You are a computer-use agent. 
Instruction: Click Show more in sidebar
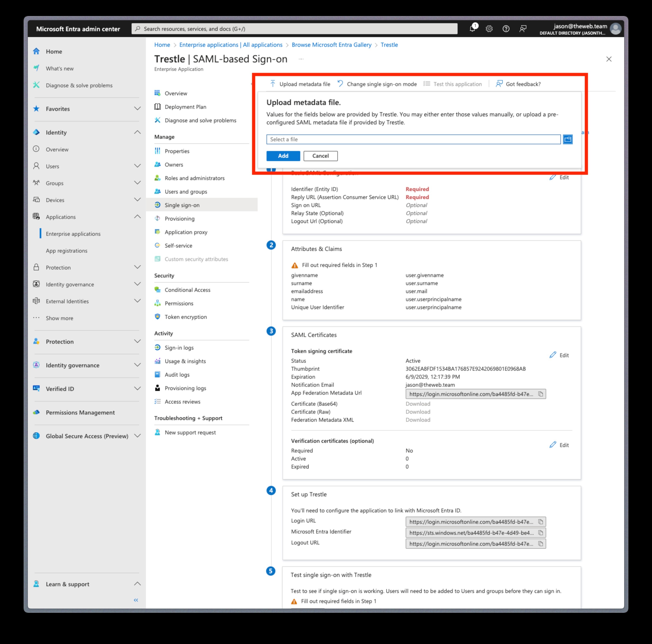(59, 318)
